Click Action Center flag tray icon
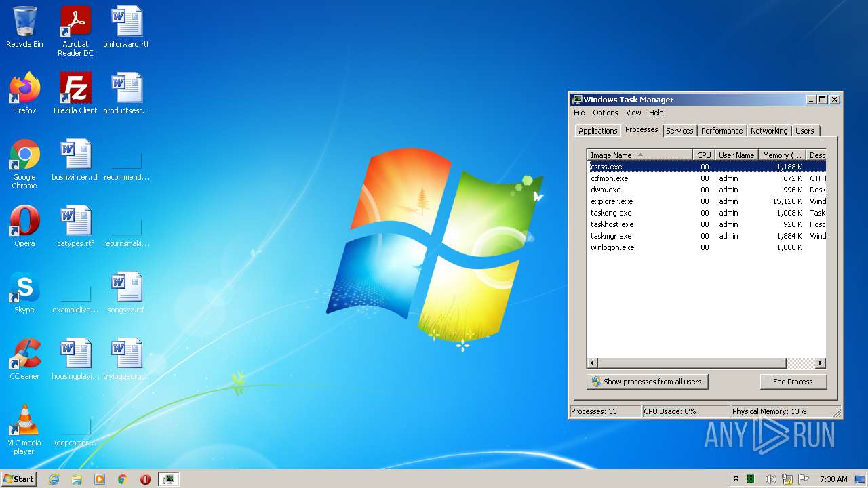This screenshot has height=488, width=868. [804, 479]
